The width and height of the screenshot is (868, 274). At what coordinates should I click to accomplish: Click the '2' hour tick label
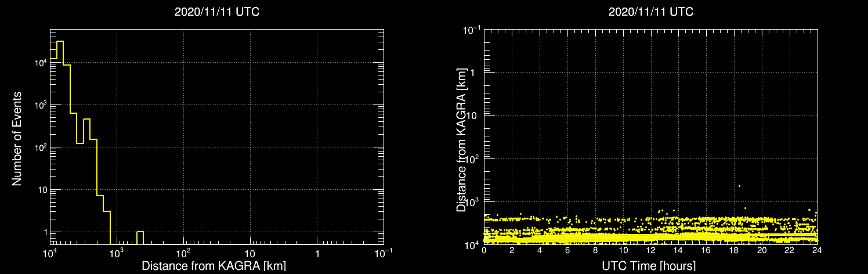[512, 251]
